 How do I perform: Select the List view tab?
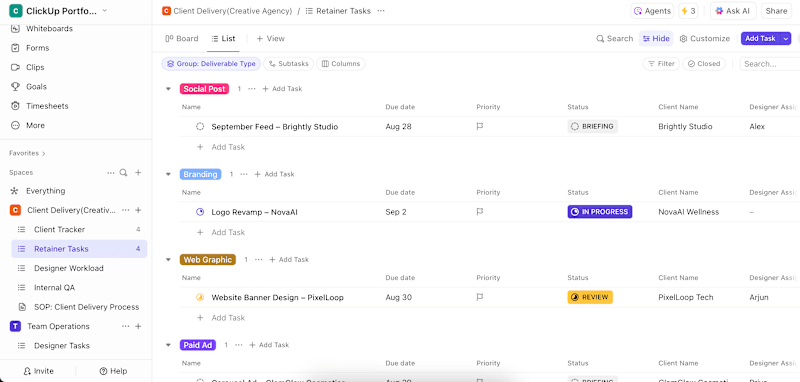[223, 38]
